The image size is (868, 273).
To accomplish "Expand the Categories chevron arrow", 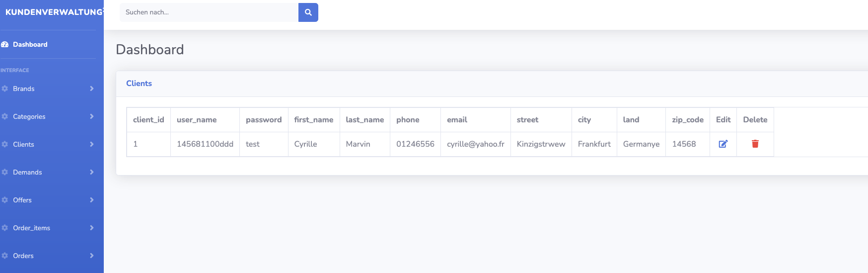I will click(92, 116).
